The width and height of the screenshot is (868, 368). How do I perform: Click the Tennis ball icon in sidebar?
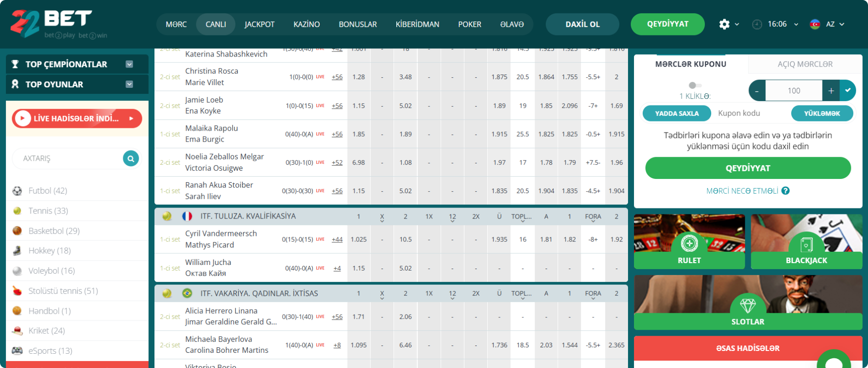click(17, 211)
